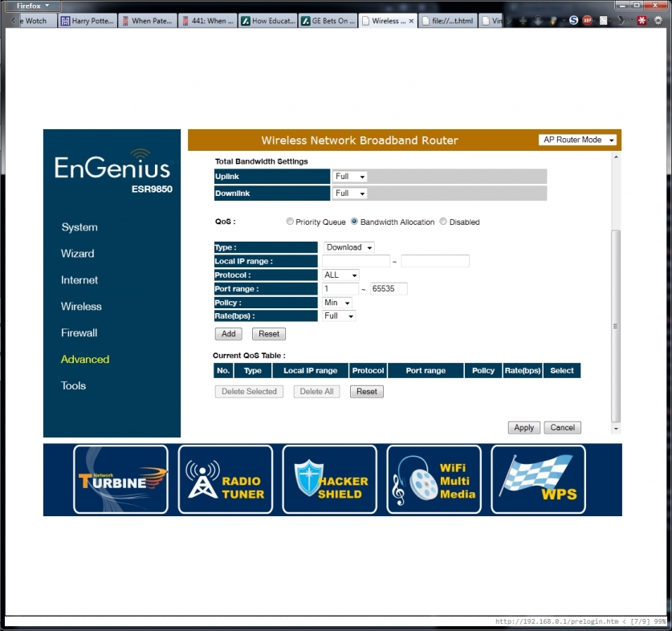The width and height of the screenshot is (672, 631).
Task: Click the white S page icon in toolbar
Action: (604, 20)
